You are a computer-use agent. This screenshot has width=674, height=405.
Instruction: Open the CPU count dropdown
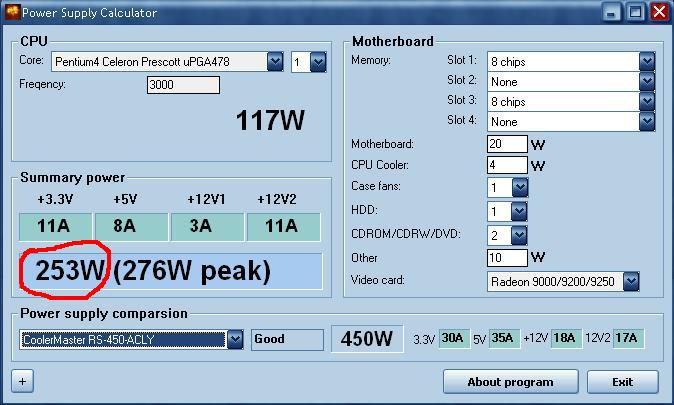[318, 62]
